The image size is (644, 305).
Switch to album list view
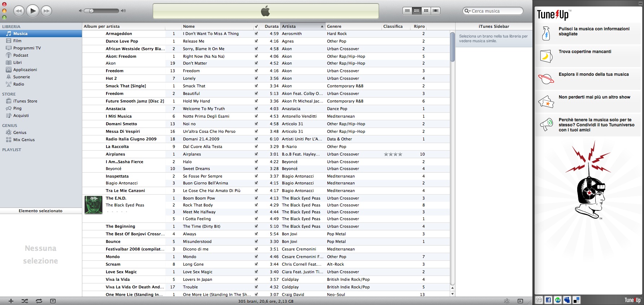(417, 11)
